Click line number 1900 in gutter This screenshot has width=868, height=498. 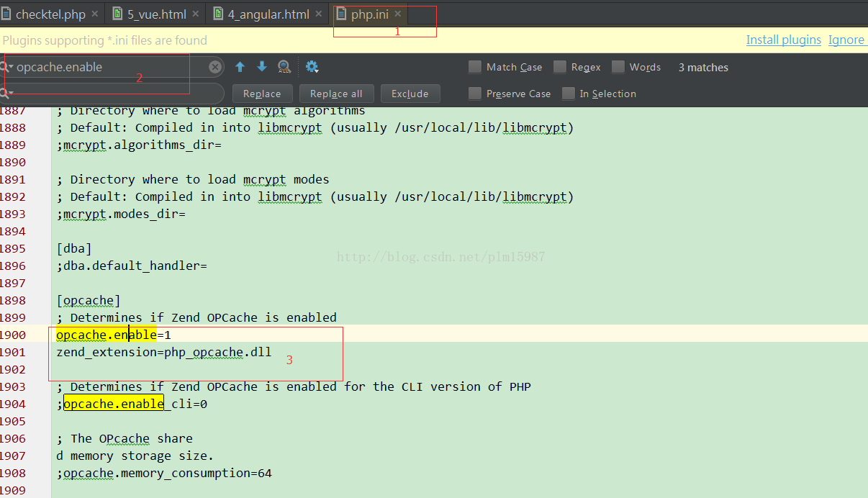click(13, 335)
